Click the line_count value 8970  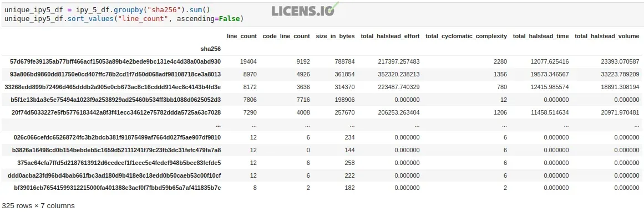click(x=250, y=74)
